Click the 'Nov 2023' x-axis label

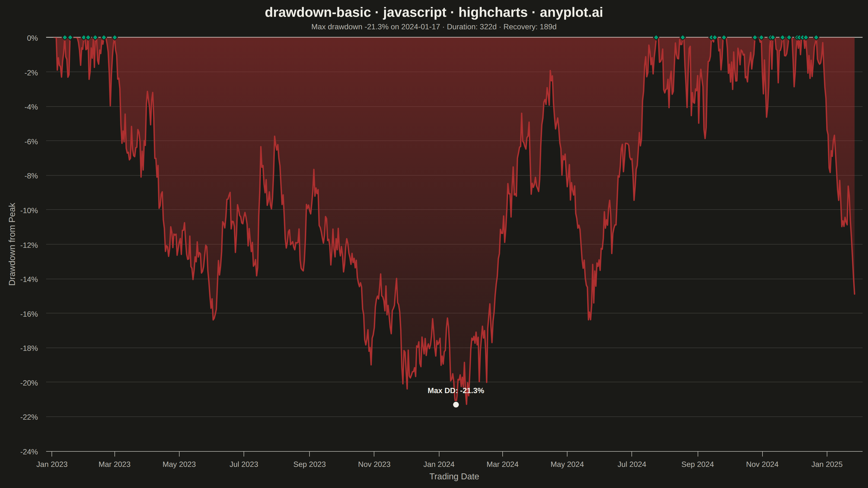[x=374, y=464]
